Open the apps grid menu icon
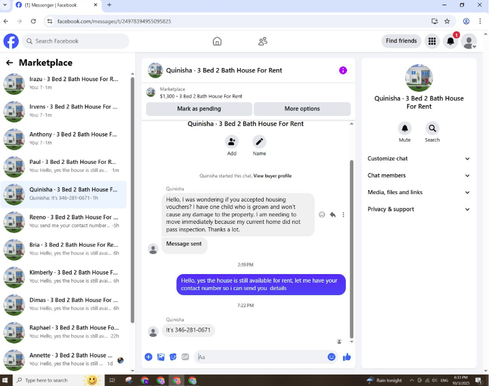This screenshot has width=500, height=386. 432,41
